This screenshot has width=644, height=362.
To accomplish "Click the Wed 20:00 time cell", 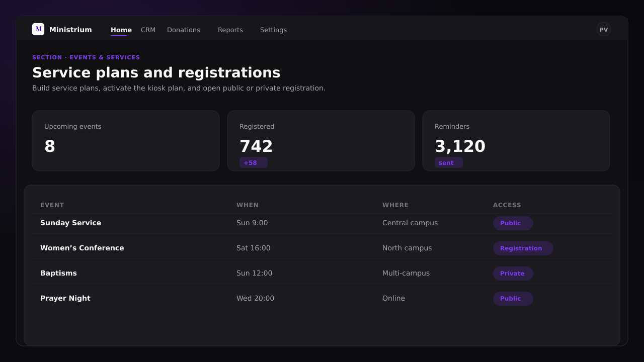I will (256, 298).
